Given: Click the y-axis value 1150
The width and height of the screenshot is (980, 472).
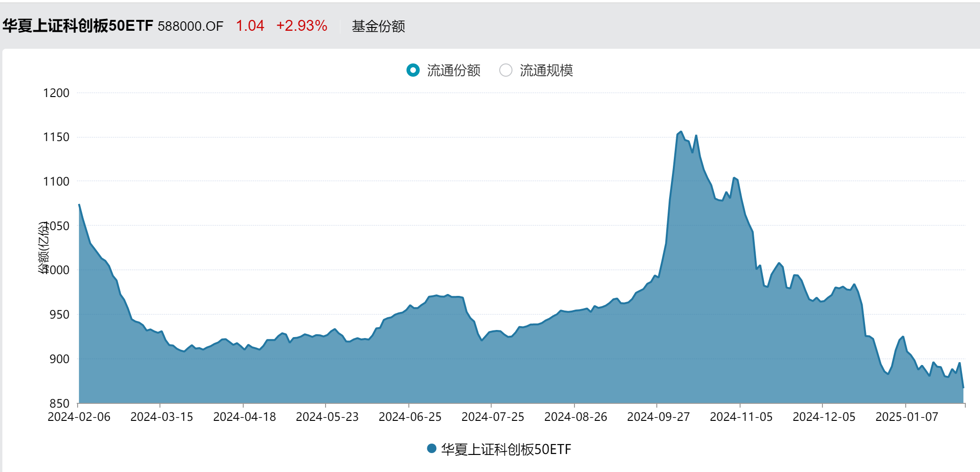Looking at the screenshot, I should pos(56,137).
